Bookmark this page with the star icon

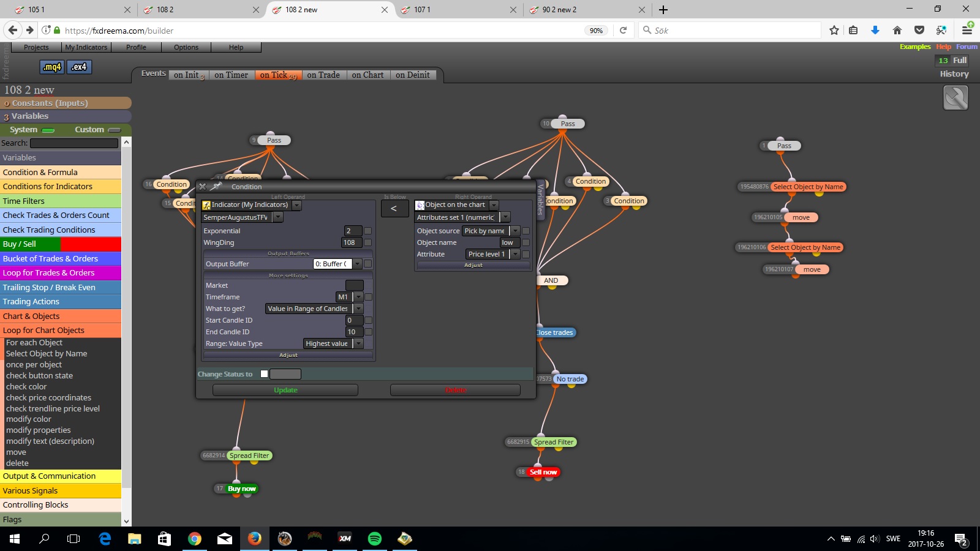(834, 30)
